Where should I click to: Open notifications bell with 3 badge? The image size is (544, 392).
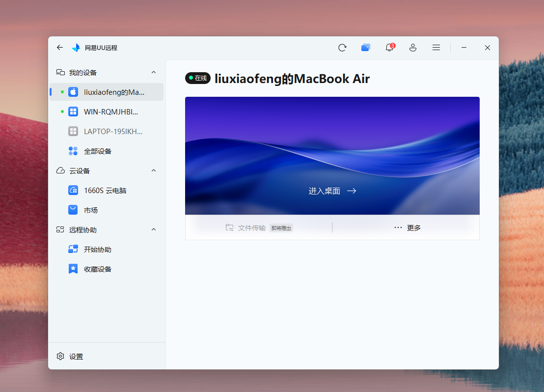[x=390, y=47]
